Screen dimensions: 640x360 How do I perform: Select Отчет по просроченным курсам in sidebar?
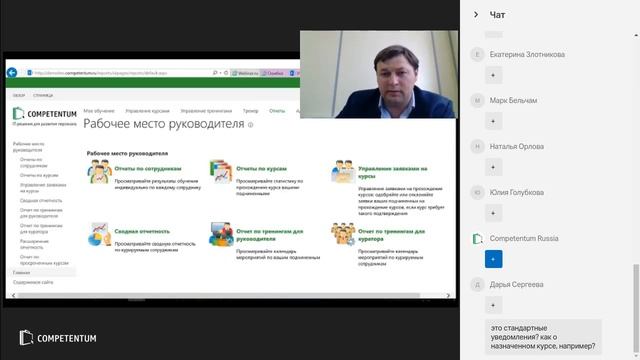click(44, 260)
